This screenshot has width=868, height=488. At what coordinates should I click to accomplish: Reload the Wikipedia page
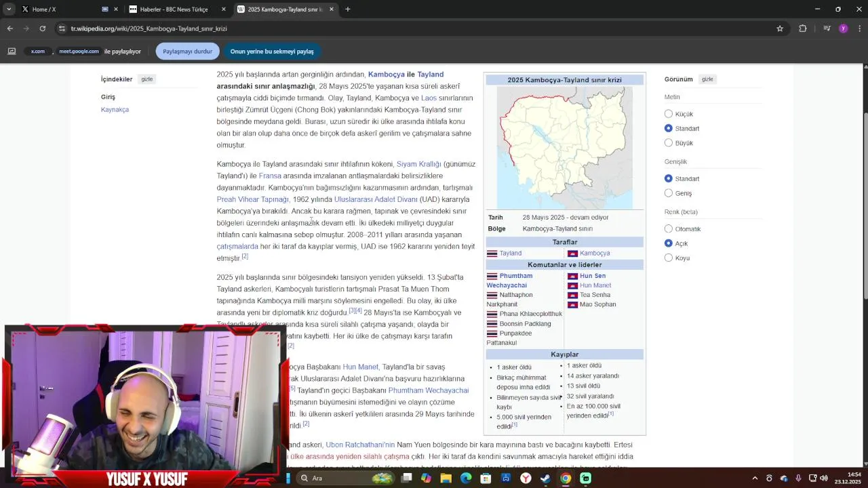coord(42,28)
